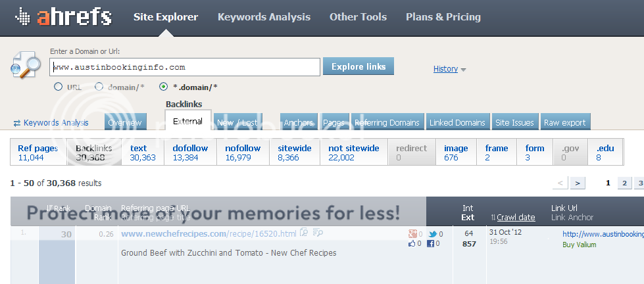Filter by not sitewide links 22,002
644x284 pixels.
[354, 153]
